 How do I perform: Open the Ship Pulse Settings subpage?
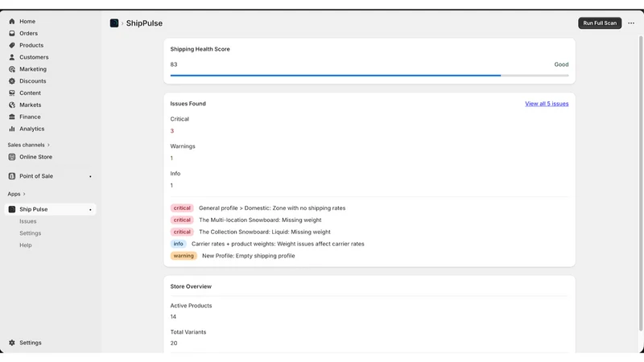coord(31,233)
